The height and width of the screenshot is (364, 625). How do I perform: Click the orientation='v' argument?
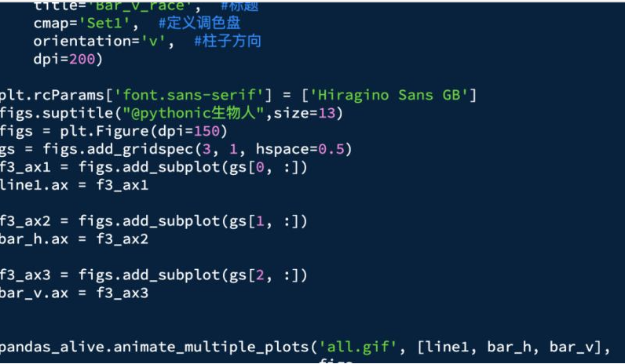click(99, 41)
